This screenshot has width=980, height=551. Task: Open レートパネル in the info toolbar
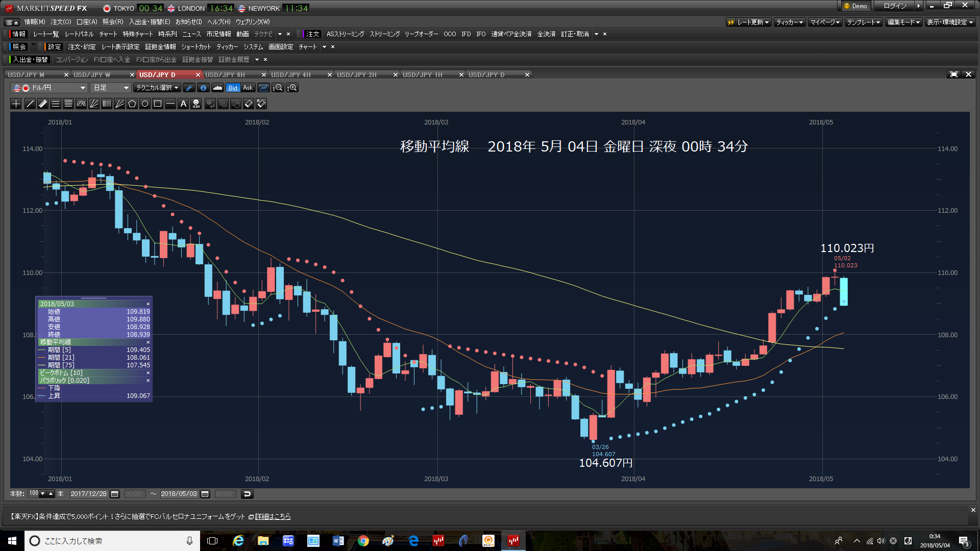tap(79, 34)
